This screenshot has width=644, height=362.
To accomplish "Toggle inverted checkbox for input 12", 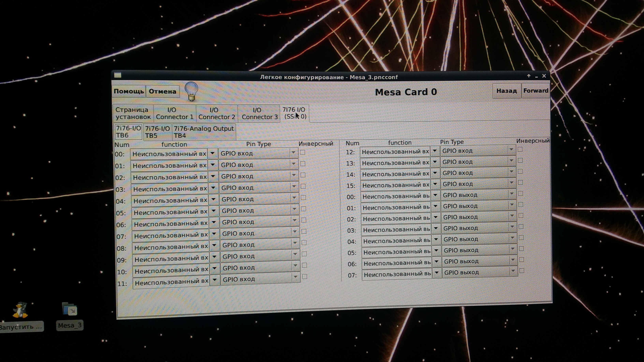I will [520, 149].
